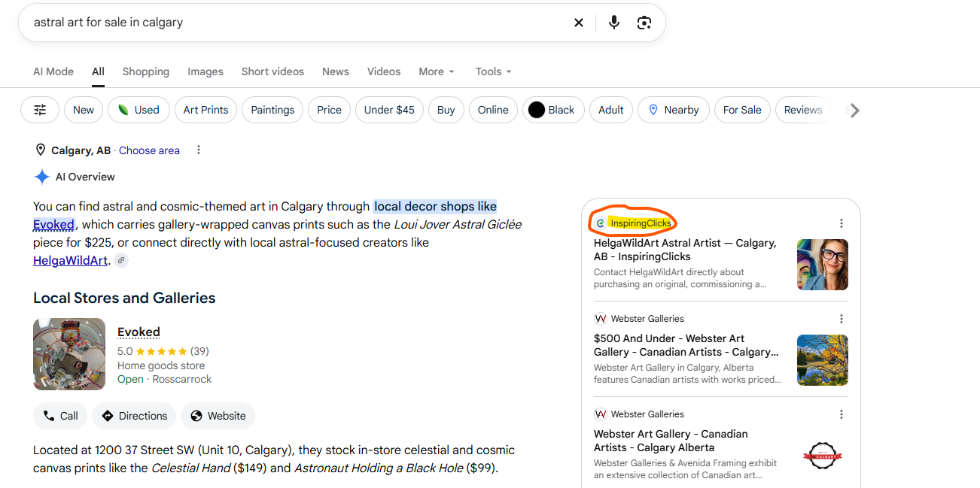Apply the New filter chip
980x488 pixels.
[x=84, y=110]
